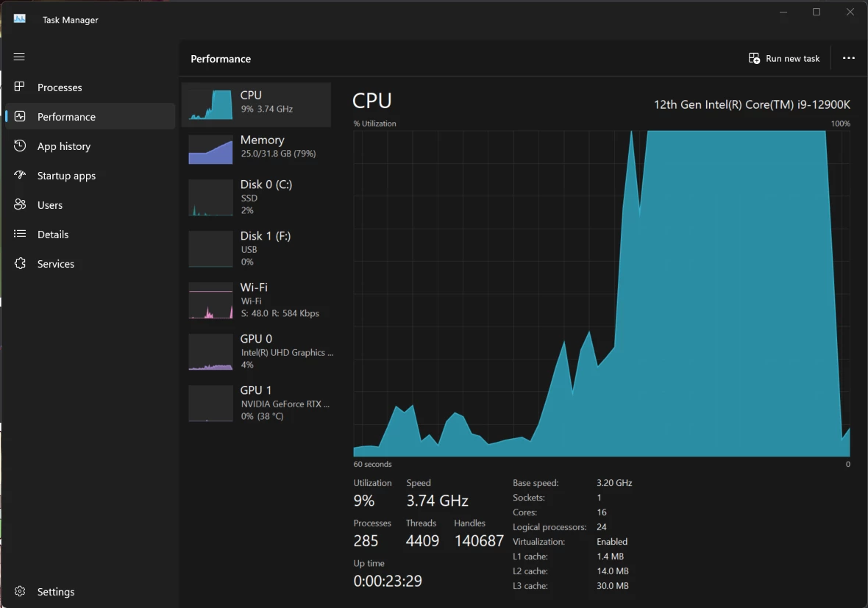Select the CPU mini graph thumbnail
868x608 pixels.
pos(210,104)
